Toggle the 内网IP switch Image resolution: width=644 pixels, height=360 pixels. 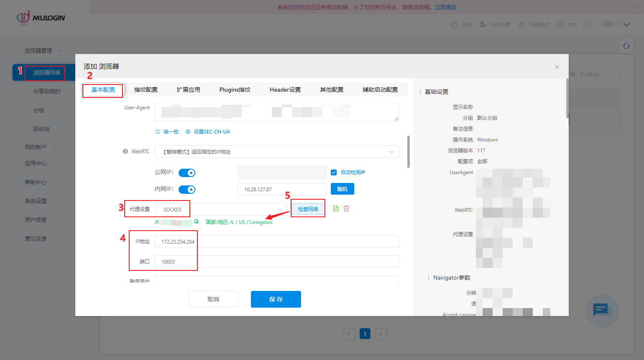(x=187, y=190)
